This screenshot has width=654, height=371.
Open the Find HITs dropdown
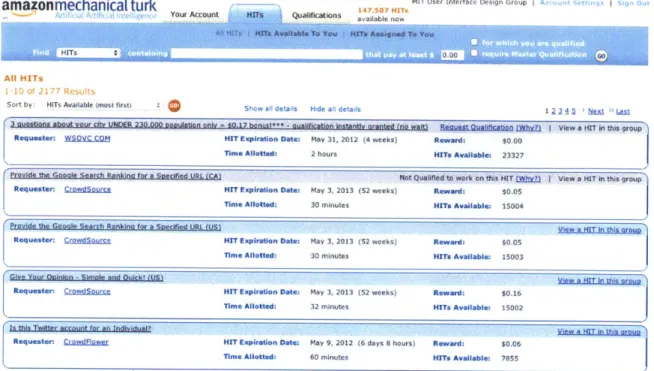[x=88, y=53]
